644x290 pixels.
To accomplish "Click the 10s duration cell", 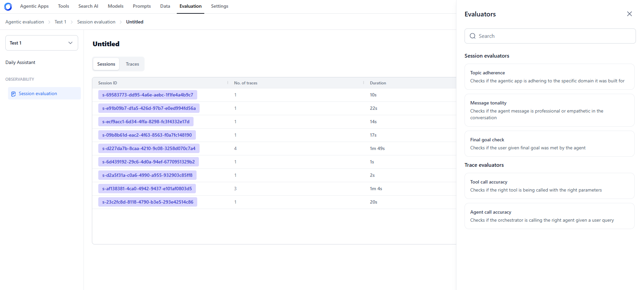I will pos(373,95).
